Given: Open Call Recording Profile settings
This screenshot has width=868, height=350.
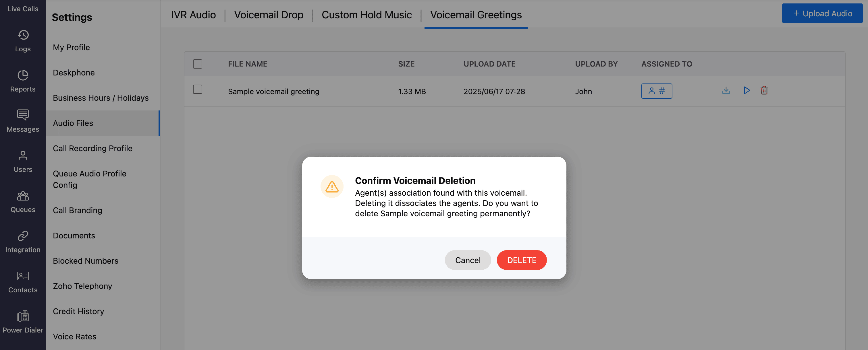Looking at the screenshot, I should click(x=92, y=148).
